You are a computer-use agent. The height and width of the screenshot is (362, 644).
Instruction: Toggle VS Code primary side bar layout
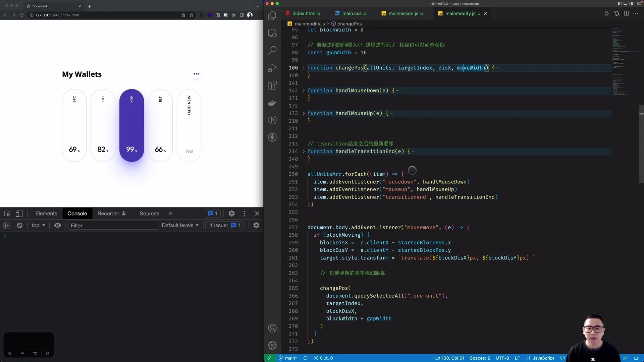click(x=620, y=4)
